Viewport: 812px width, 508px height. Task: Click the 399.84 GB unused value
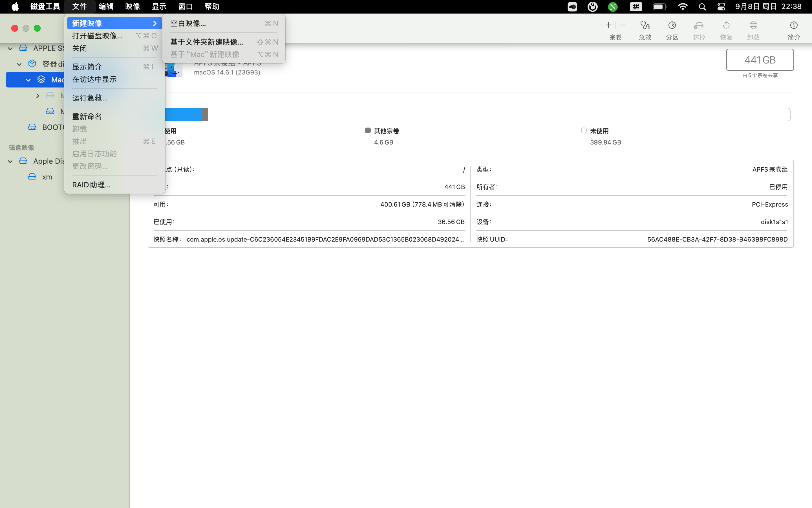coord(605,142)
